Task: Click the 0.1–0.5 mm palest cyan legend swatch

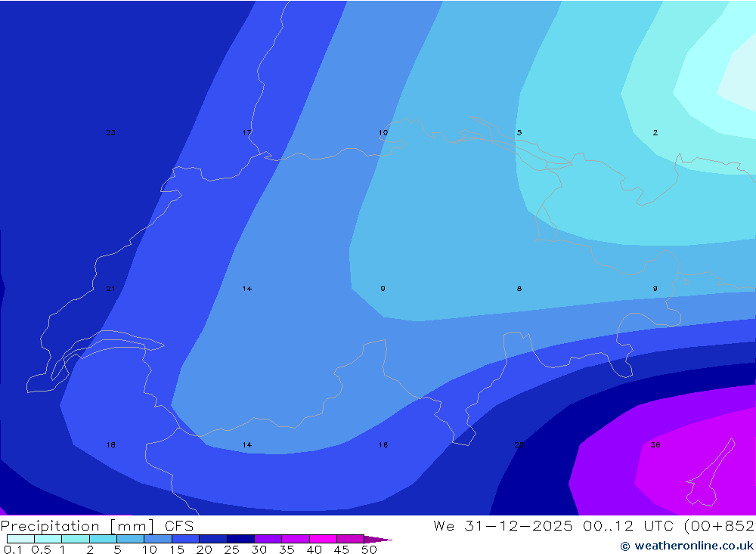Action: pyautogui.click(x=20, y=539)
